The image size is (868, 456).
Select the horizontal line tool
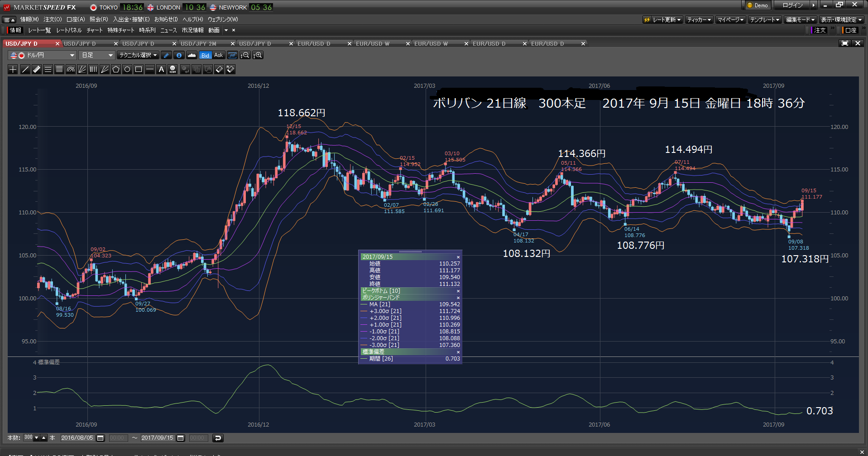[150, 69]
